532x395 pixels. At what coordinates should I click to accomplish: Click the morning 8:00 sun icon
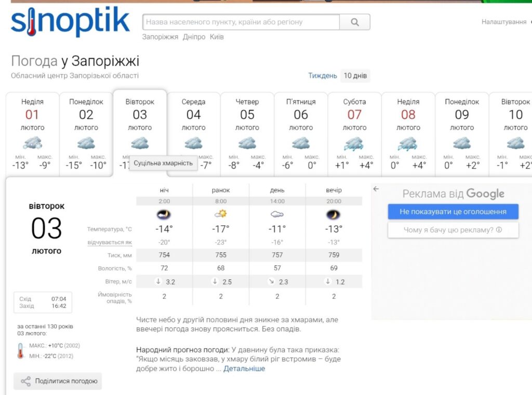221,214
